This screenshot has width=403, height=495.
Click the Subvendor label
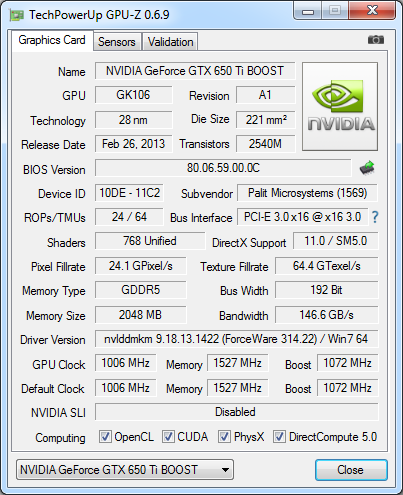(207, 194)
